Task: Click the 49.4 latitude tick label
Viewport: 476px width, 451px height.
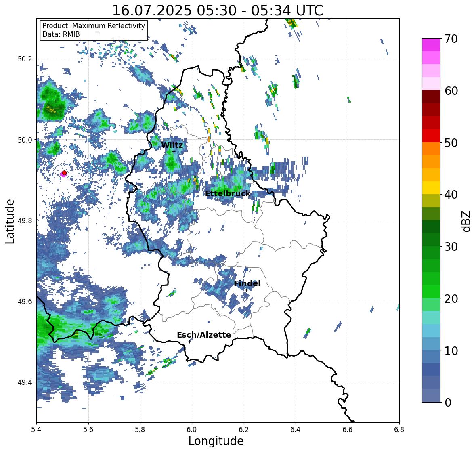Action: tap(25, 382)
